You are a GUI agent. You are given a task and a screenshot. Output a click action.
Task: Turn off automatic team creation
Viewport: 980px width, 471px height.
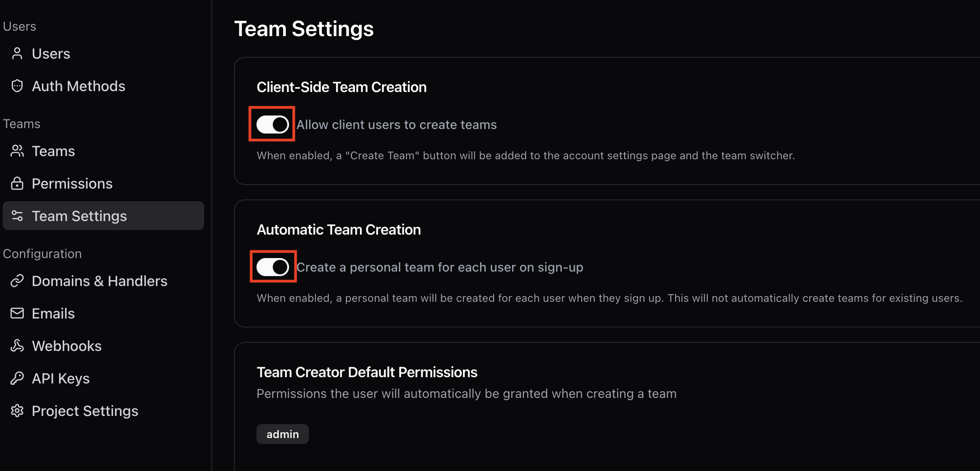click(273, 267)
